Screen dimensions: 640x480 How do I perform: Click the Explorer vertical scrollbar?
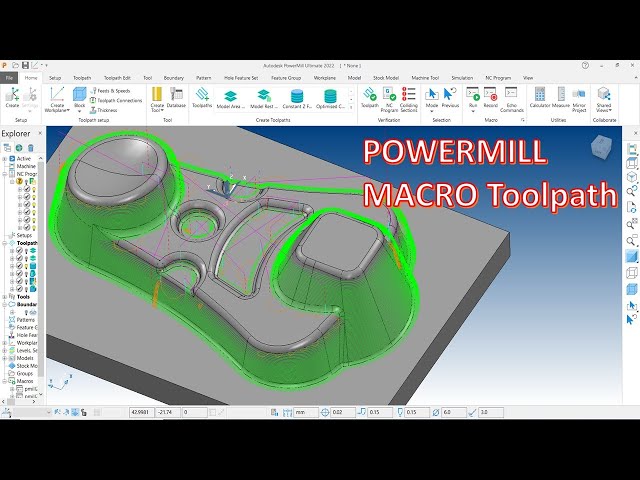(40, 269)
